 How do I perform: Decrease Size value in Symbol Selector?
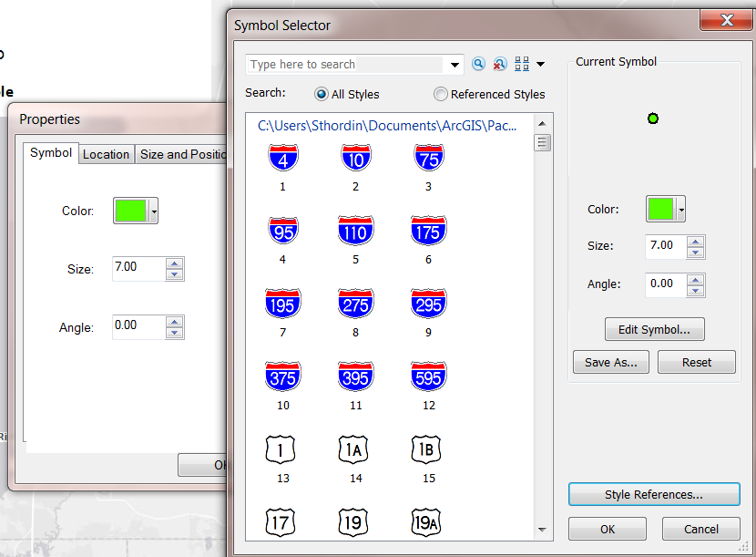pos(695,253)
